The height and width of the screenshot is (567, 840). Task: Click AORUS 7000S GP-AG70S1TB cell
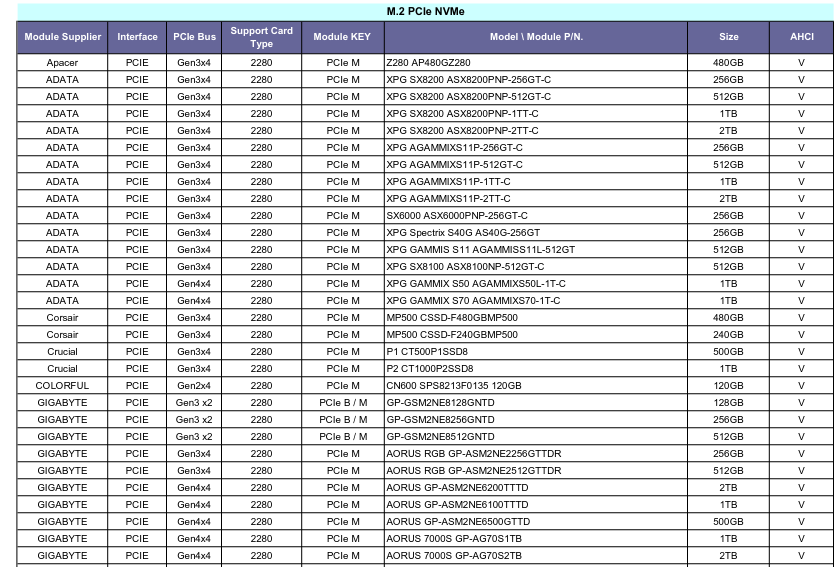click(536, 539)
